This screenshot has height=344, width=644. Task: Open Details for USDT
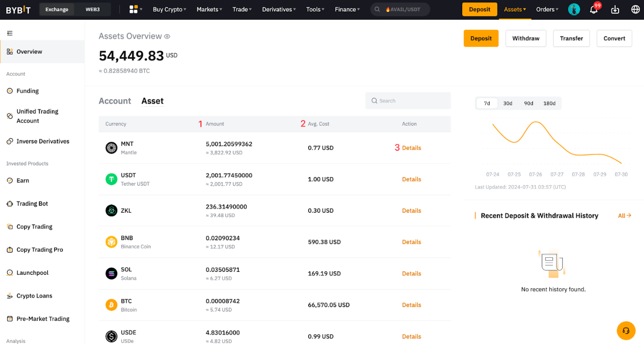411,179
